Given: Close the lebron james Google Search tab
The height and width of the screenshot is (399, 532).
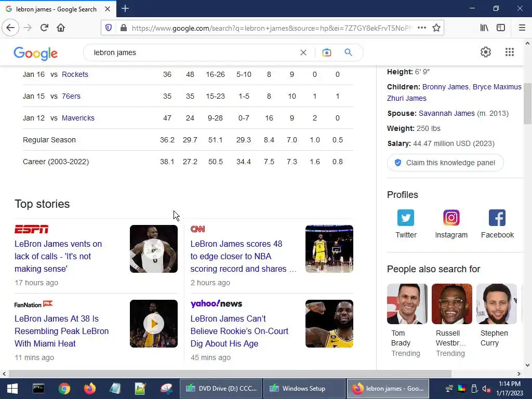Looking at the screenshot, I should (x=108, y=9).
